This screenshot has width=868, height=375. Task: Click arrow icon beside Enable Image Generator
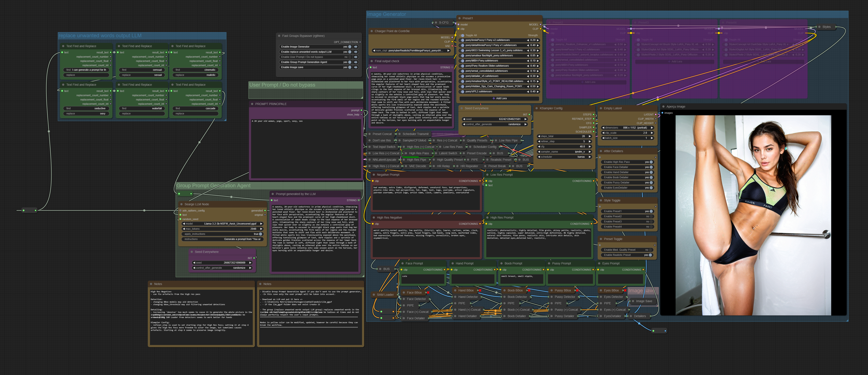(x=355, y=47)
